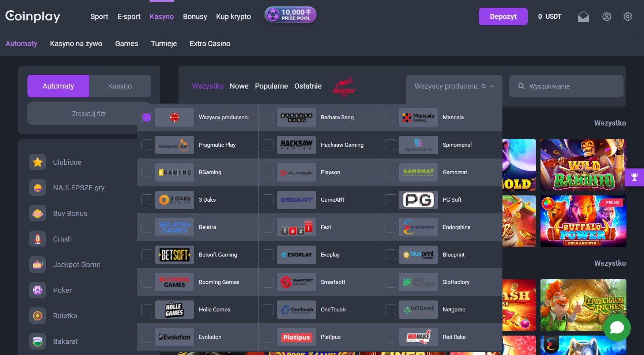644x355 pixels.
Task: Open the Extra Casino tab
Action: click(210, 44)
